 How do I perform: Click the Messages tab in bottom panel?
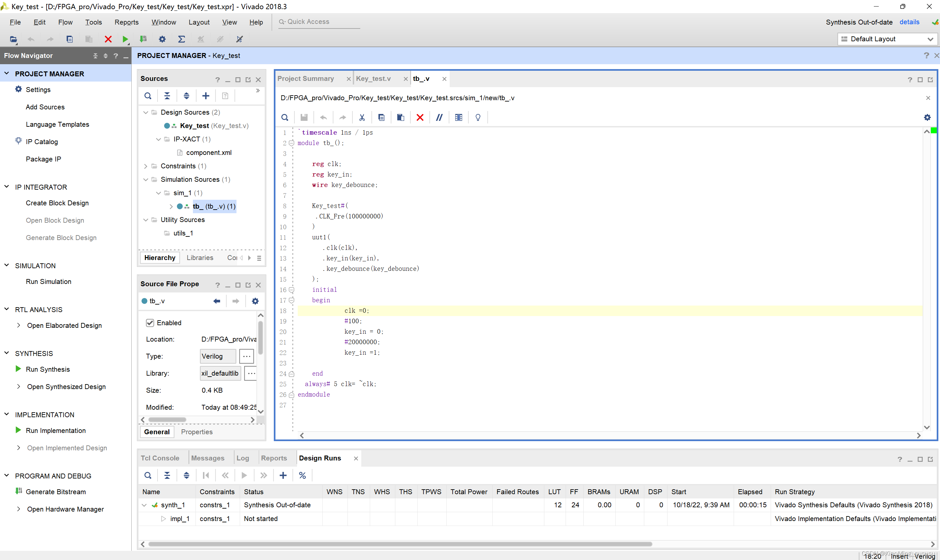point(207,458)
